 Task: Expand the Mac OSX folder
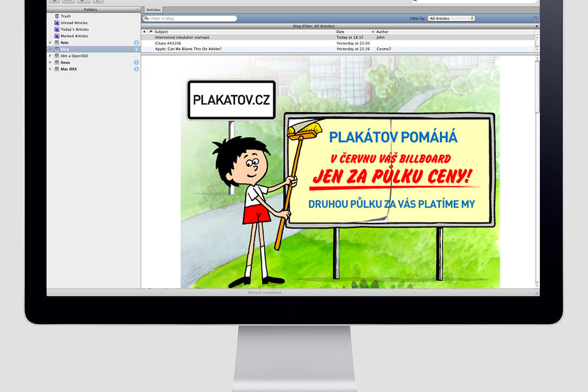click(50, 69)
